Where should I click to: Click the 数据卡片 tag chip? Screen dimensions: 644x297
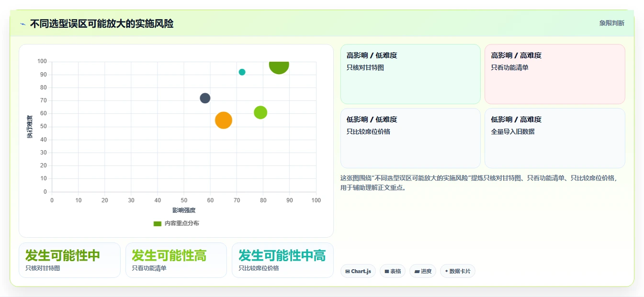point(458,271)
